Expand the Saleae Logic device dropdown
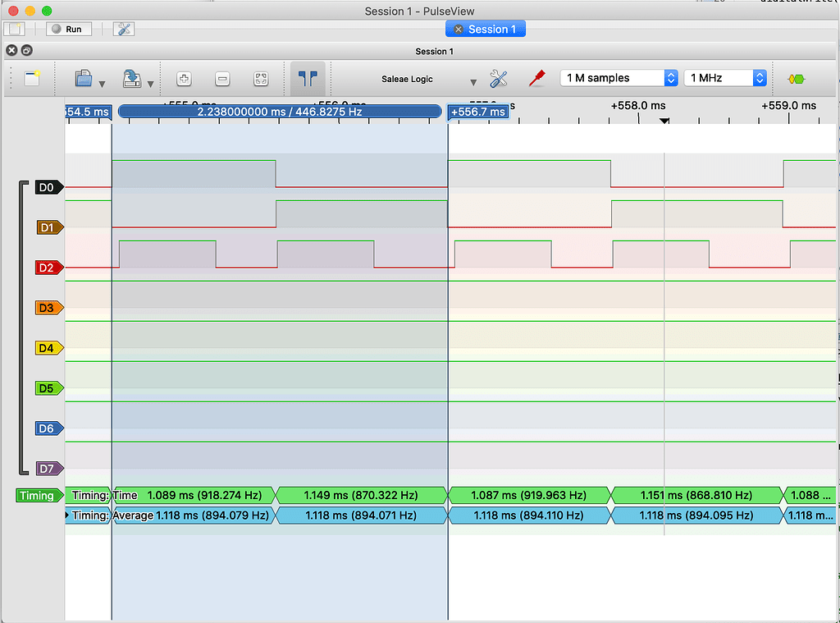This screenshot has height=623, width=840. (x=473, y=82)
